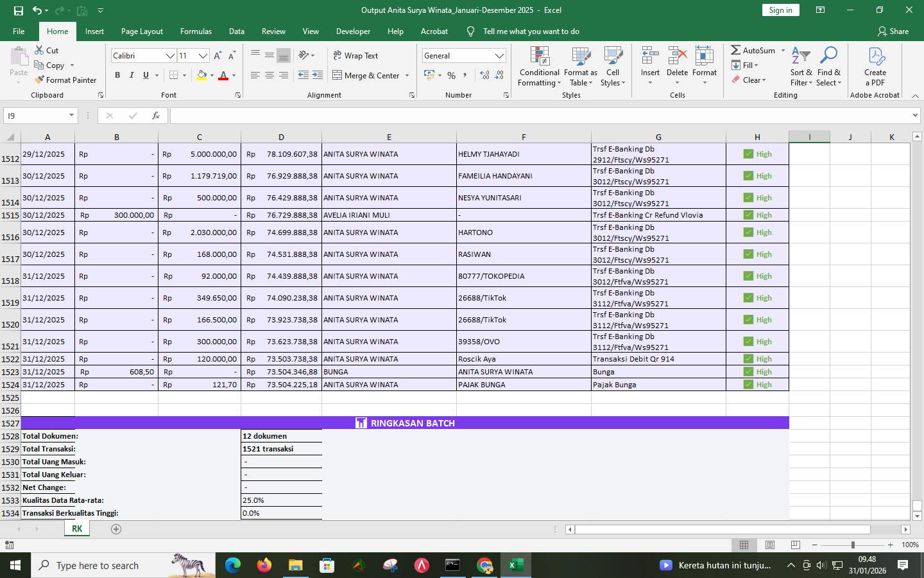Click the Italic formatting icon
This screenshot has height=578, width=924.
pyautogui.click(x=132, y=75)
